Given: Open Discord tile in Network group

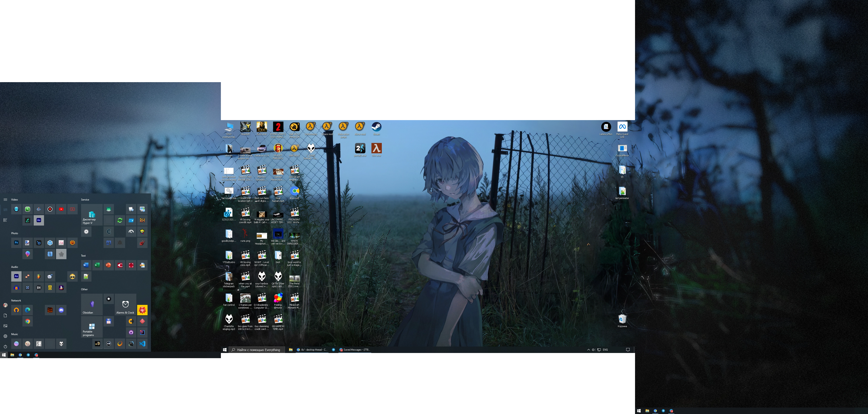Looking at the screenshot, I should pyautogui.click(x=61, y=310).
